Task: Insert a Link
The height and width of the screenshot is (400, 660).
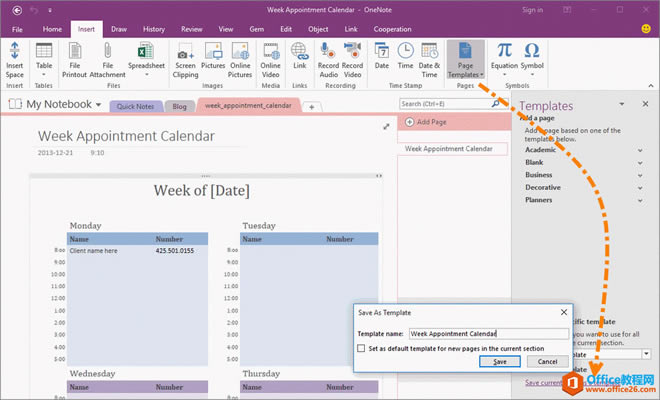Action: 299,56
